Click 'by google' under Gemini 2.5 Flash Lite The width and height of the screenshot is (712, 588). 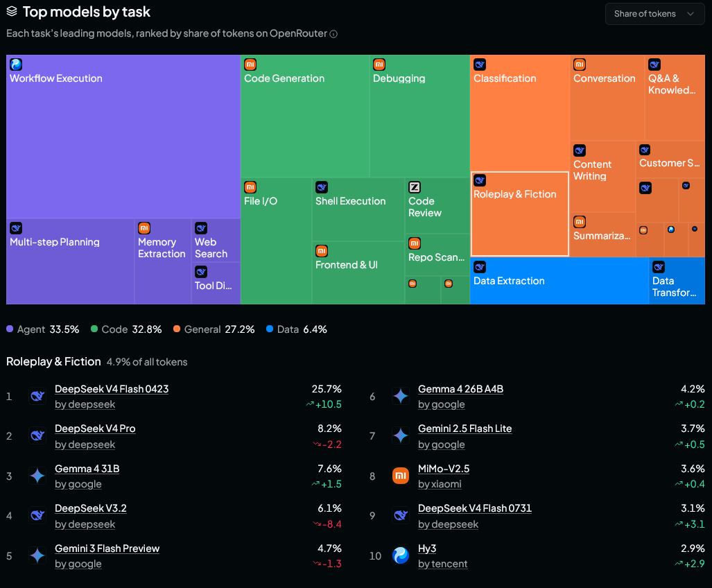pos(442,444)
